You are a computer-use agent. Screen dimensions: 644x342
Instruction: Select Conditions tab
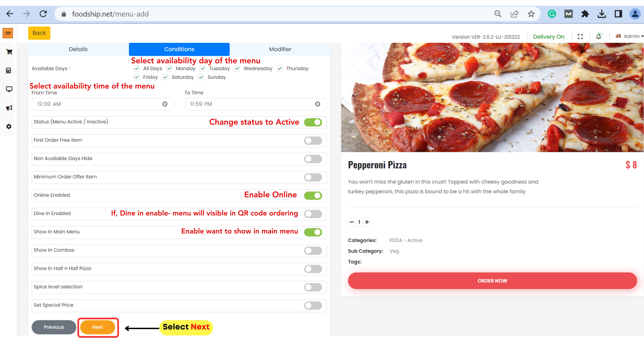click(x=179, y=49)
